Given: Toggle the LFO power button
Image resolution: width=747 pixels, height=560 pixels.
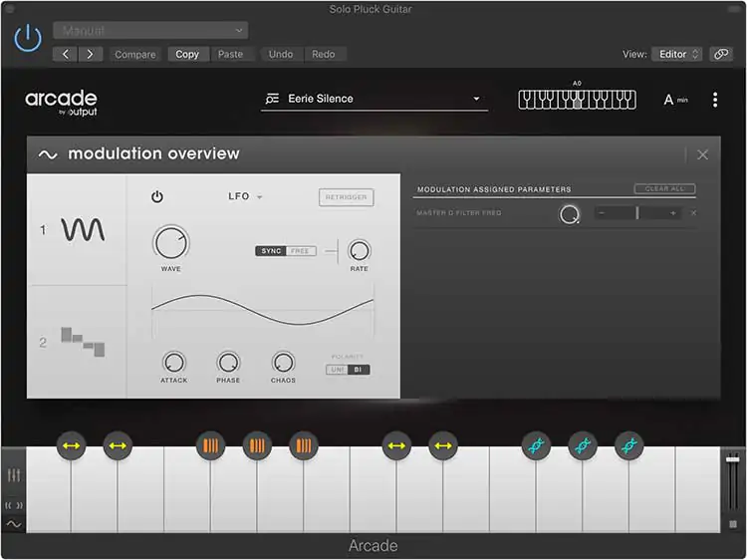Looking at the screenshot, I should (x=157, y=197).
